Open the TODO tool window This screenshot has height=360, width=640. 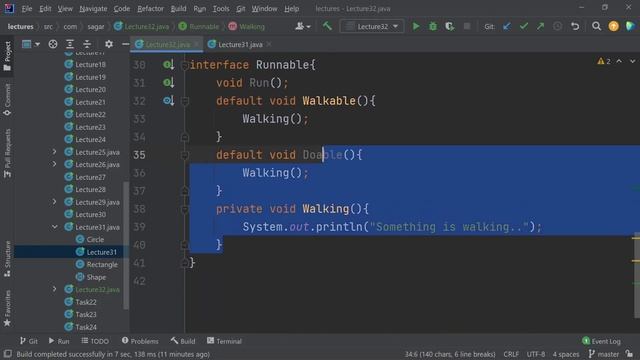95,341
